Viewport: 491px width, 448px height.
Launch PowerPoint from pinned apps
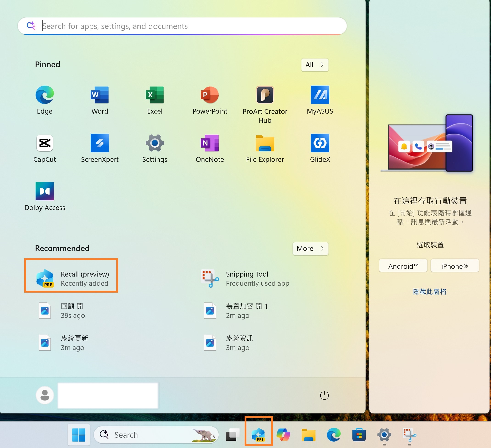coord(210,100)
